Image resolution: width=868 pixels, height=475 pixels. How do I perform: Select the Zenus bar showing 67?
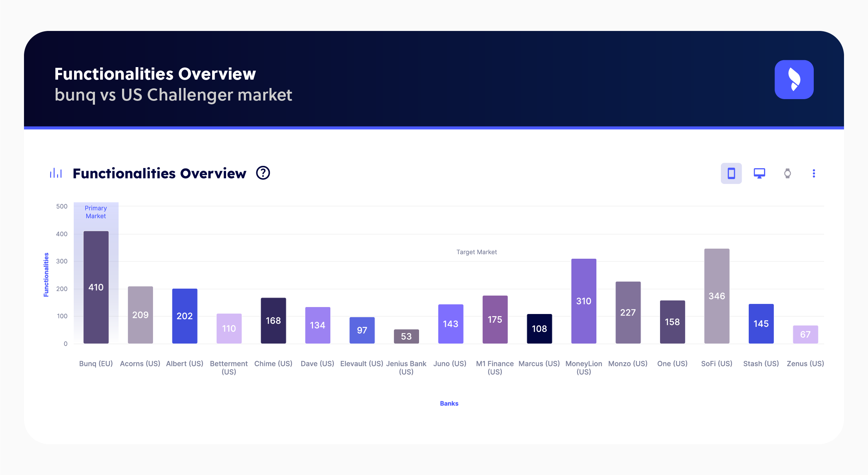(x=805, y=335)
